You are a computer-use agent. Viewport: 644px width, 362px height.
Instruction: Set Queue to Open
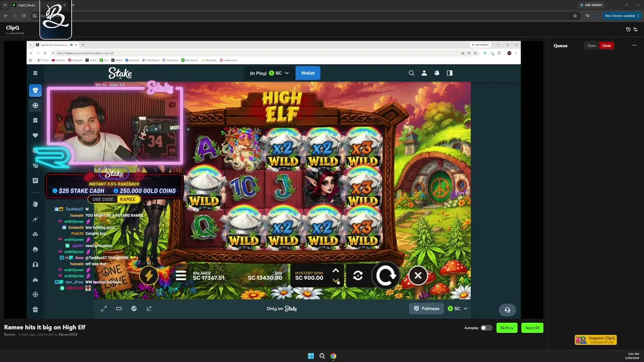pos(592,46)
